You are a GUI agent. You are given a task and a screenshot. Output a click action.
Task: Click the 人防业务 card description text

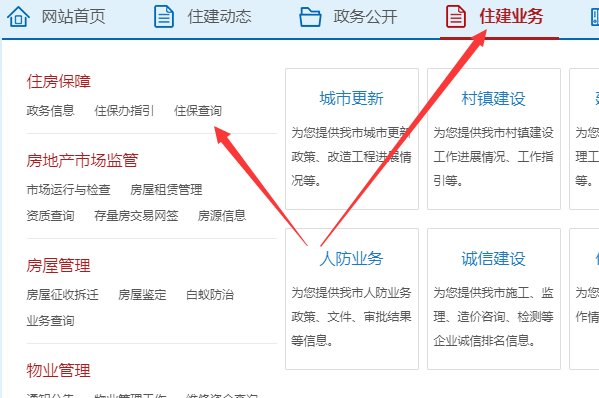tap(351, 317)
